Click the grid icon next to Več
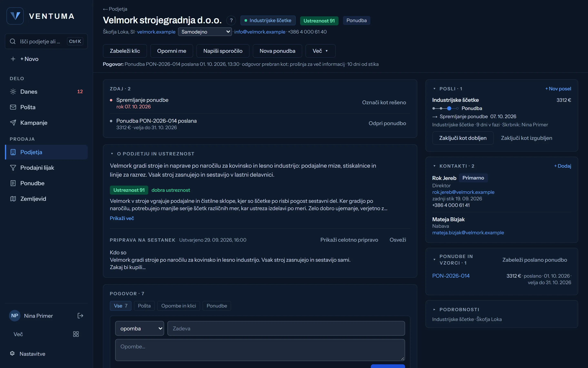 pos(76,334)
